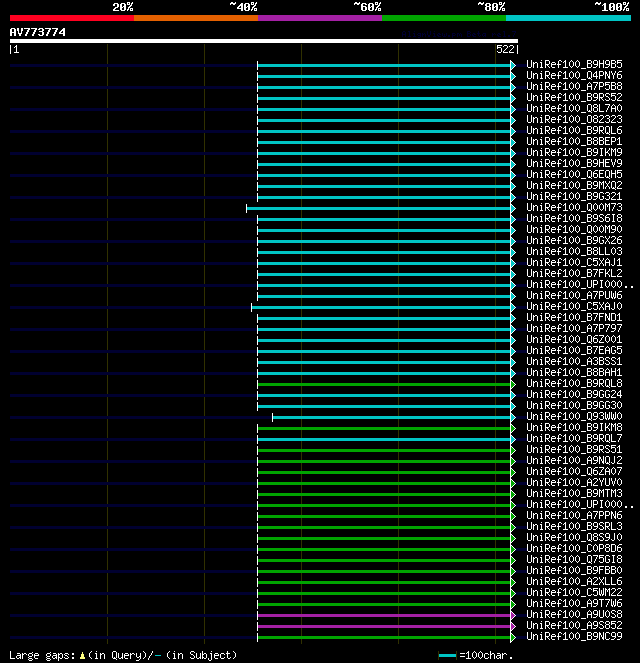Click the cyan ~100% legend swatch
The width and height of the screenshot is (640, 663).
coord(569,18)
